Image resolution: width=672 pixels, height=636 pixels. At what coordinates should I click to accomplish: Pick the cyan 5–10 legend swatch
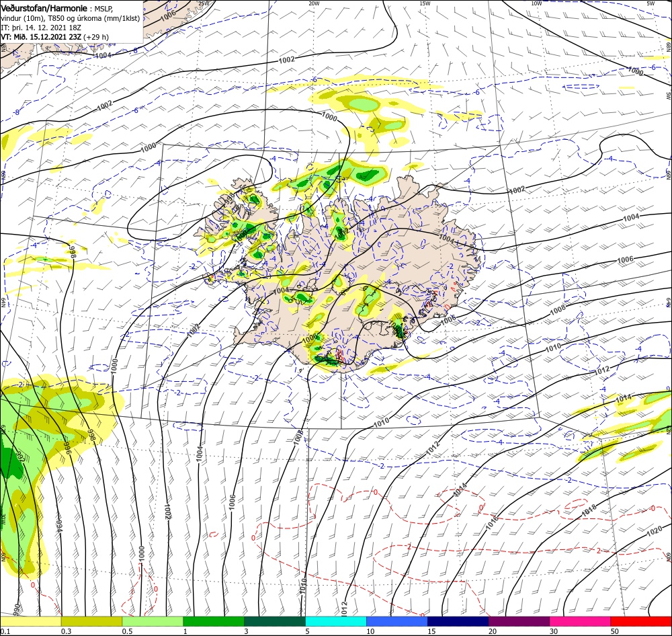tap(336, 621)
